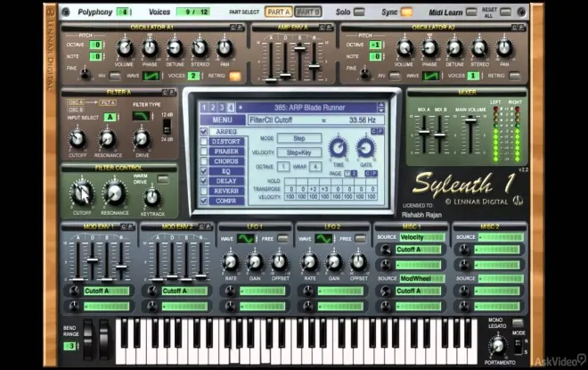588x370 pixels.
Task: Click the Reset All button
Action: (505, 12)
